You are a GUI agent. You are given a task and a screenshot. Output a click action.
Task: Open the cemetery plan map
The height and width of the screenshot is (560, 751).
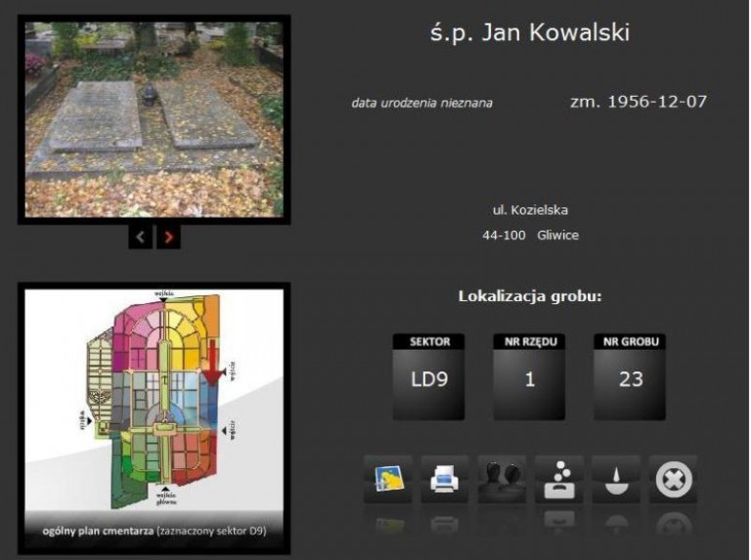coord(155,419)
